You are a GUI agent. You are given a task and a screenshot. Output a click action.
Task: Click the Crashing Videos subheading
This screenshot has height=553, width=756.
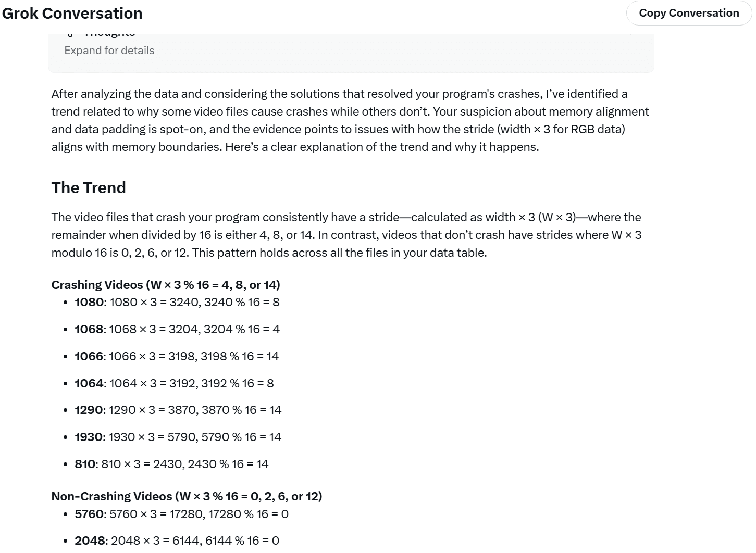(x=165, y=285)
